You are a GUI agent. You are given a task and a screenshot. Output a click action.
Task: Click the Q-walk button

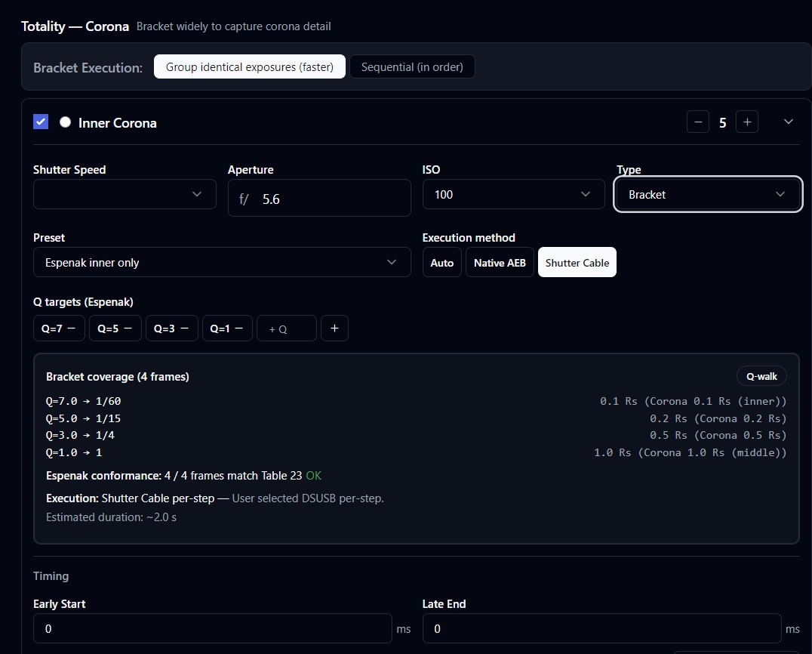pos(761,376)
